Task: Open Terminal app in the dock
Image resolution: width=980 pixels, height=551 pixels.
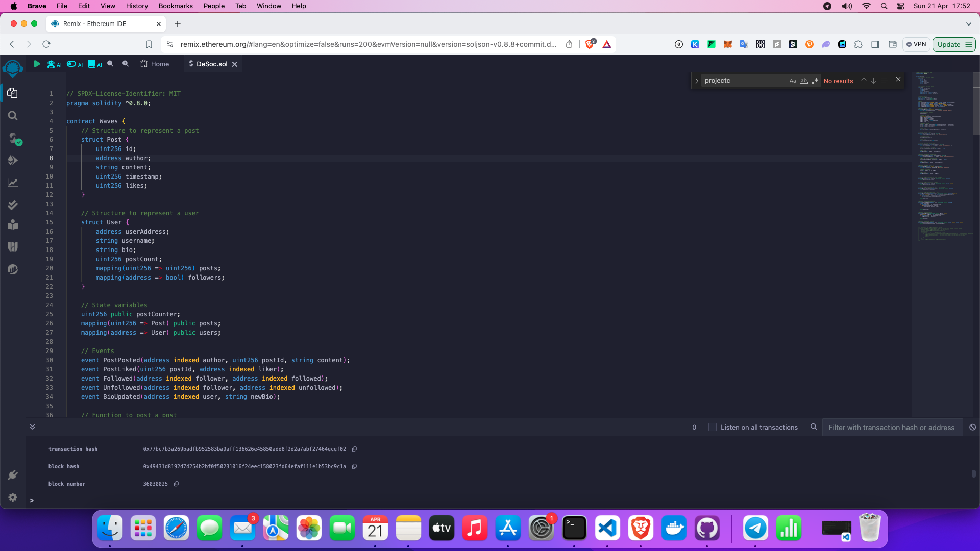Action: click(x=574, y=528)
